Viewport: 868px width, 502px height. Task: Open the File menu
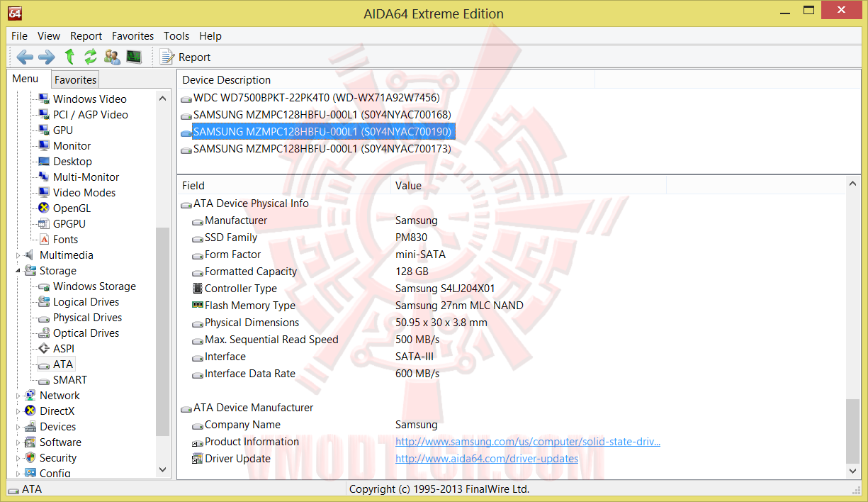pyautogui.click(x=20, y=36)
